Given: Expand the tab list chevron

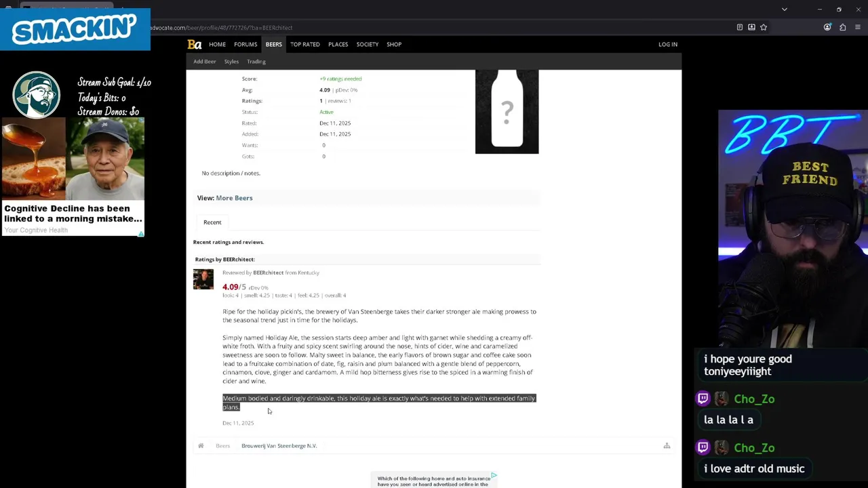Looking at the screenshot, I should point(785,9).
